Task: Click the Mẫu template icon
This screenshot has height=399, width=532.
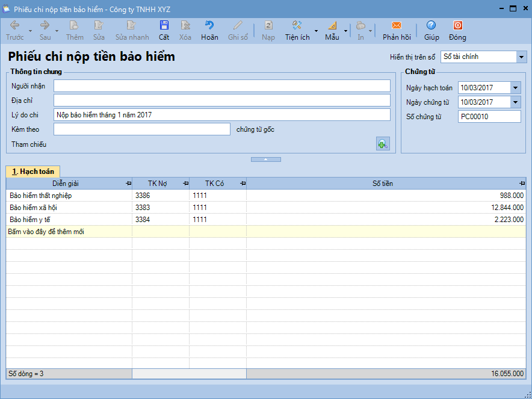Action: 332,25
